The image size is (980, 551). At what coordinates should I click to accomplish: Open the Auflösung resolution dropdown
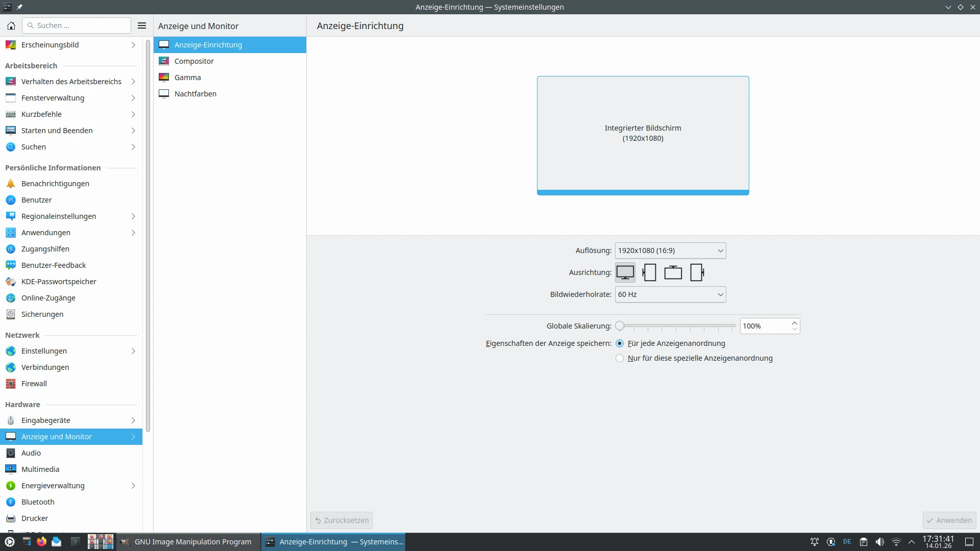670,251
